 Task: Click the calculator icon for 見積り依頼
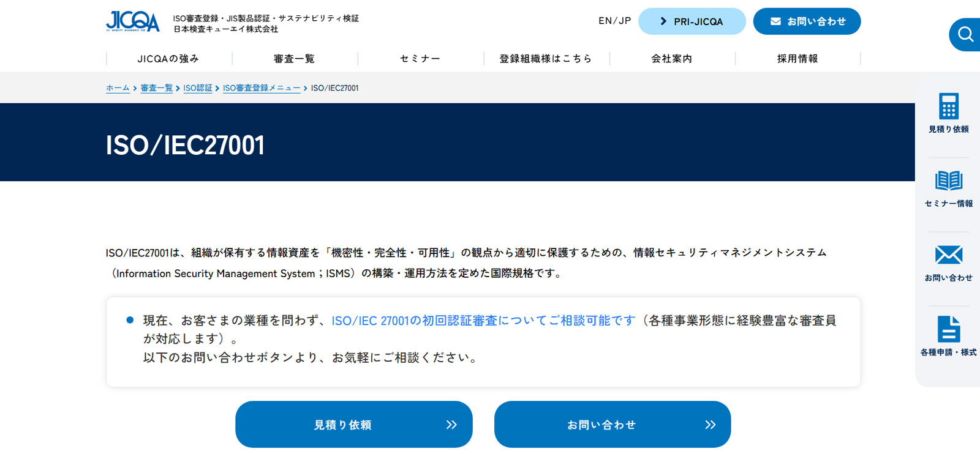[x=949, y=106]
